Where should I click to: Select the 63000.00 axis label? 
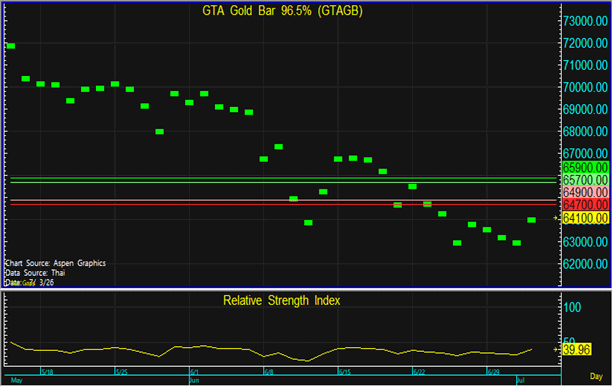[x=585, y=242]
